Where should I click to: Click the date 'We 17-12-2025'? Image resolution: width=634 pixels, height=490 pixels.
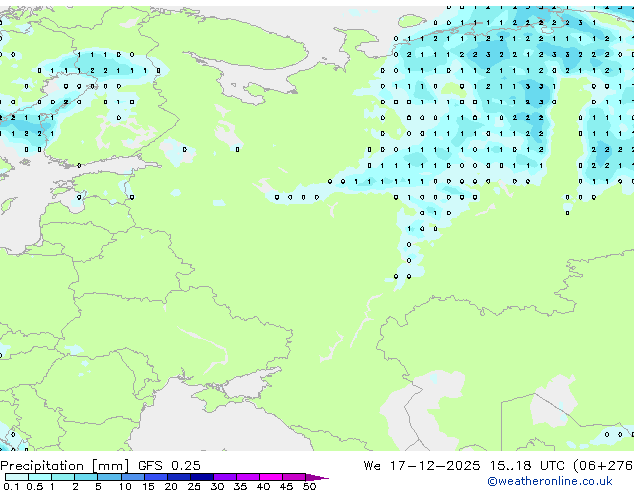[422, 466]
